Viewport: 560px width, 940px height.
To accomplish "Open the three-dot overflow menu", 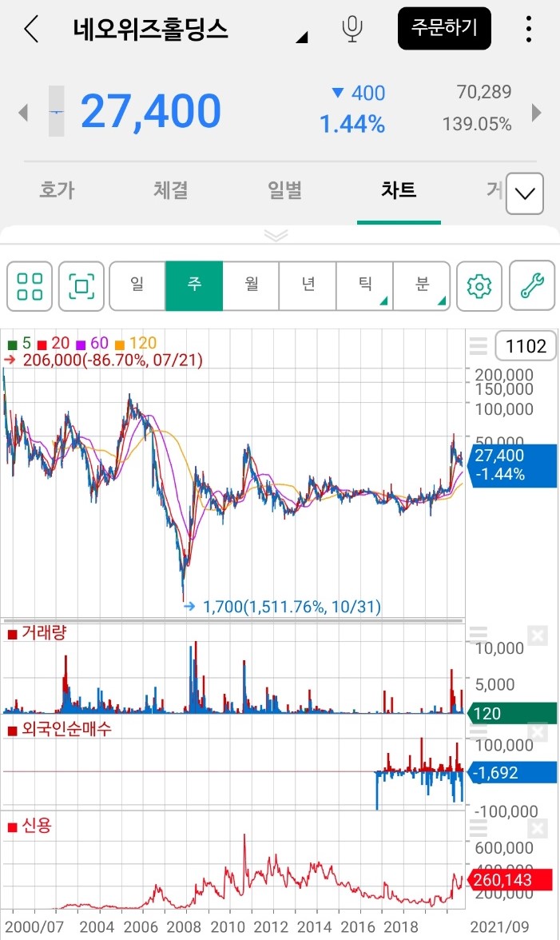I will coord(528,29).
